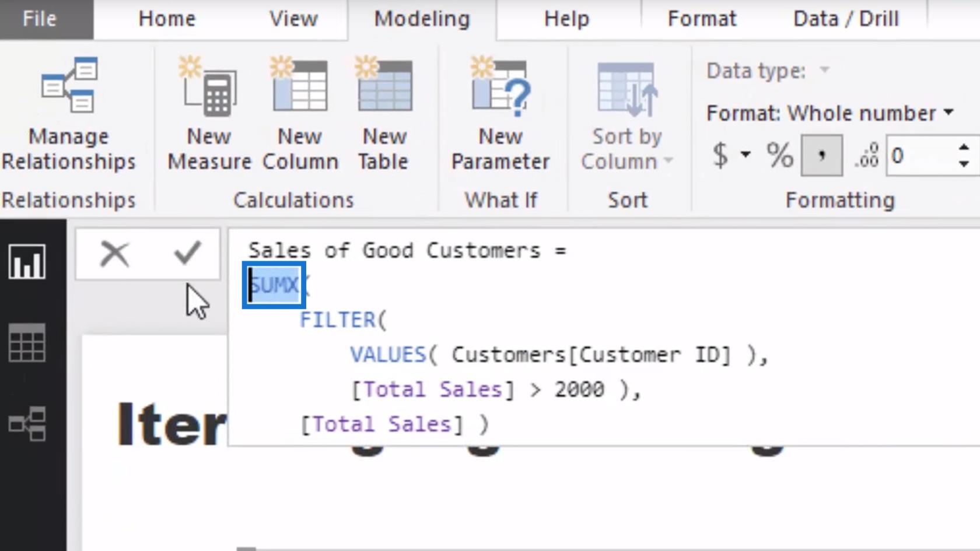Screen dimensions: 980x551
Task: Click the SUMX function in formula
Action: tap(274, 285)
